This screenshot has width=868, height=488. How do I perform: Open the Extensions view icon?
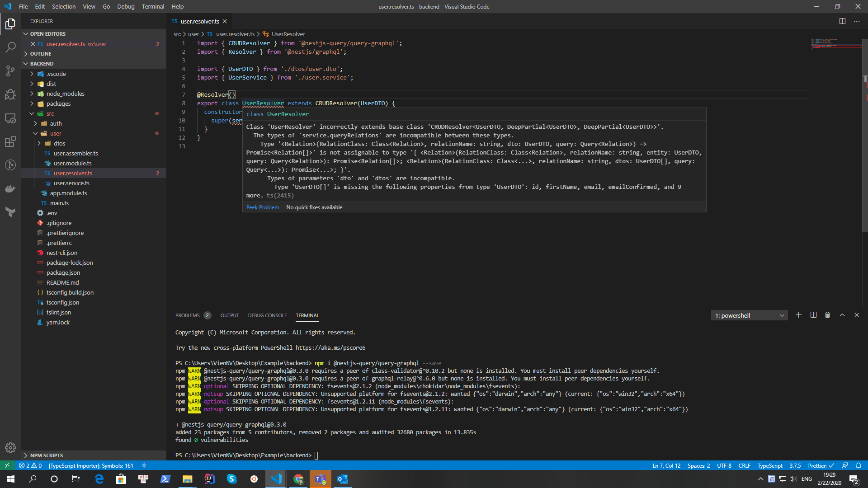tap(10, 141)
